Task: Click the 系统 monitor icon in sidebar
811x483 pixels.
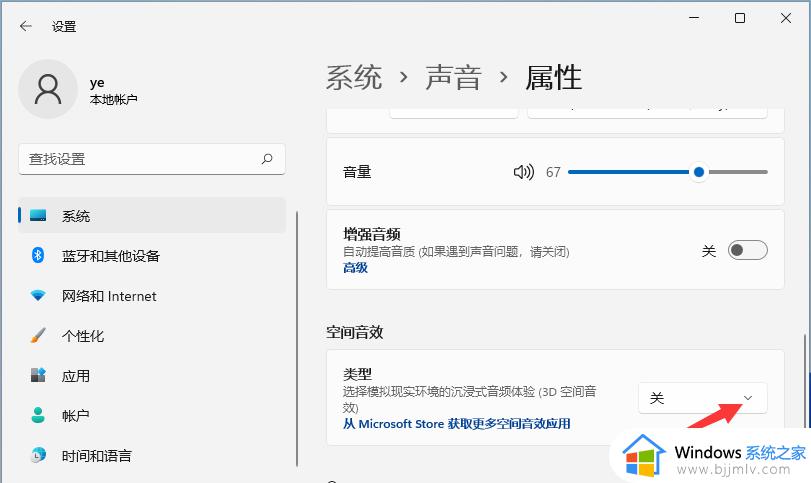Action: pos(38,215)
